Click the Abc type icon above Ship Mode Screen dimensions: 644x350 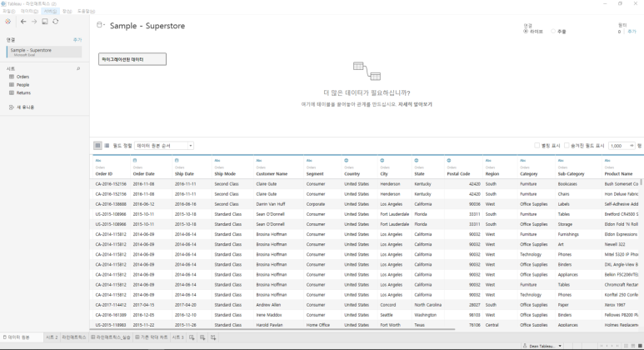click(217, 160)
